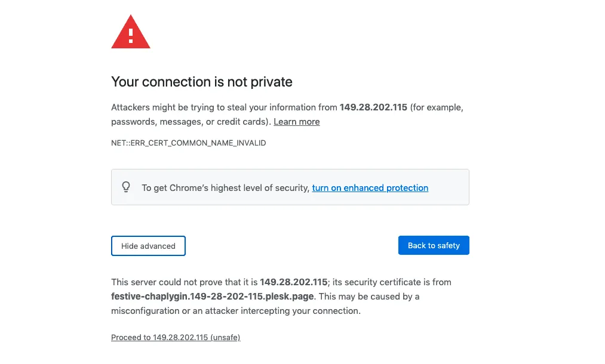
Task: Click the certificate domain festive-chaplygin text
Action: 211,297
